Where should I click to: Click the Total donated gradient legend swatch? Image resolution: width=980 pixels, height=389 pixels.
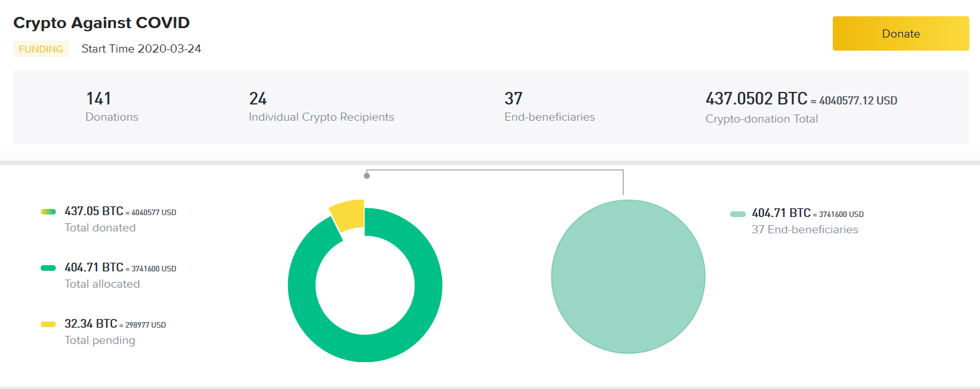[x=48, y=212]
